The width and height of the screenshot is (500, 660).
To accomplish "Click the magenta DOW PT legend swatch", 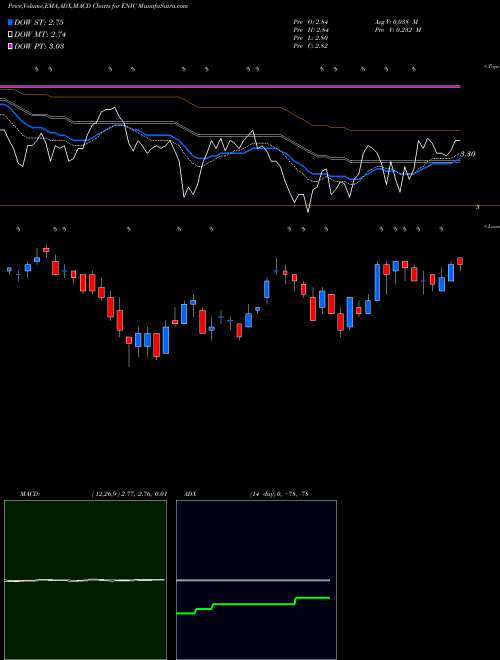I will coord(10,46).
